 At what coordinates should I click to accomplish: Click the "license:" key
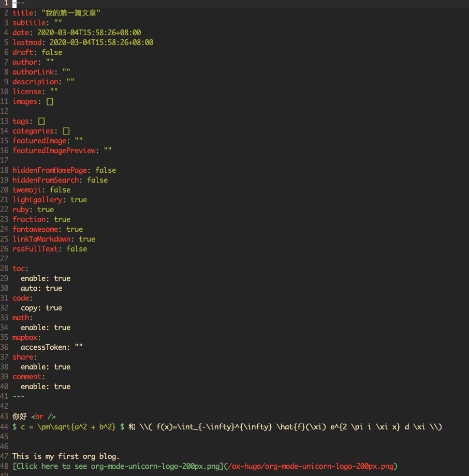click(x=28, y=92)
